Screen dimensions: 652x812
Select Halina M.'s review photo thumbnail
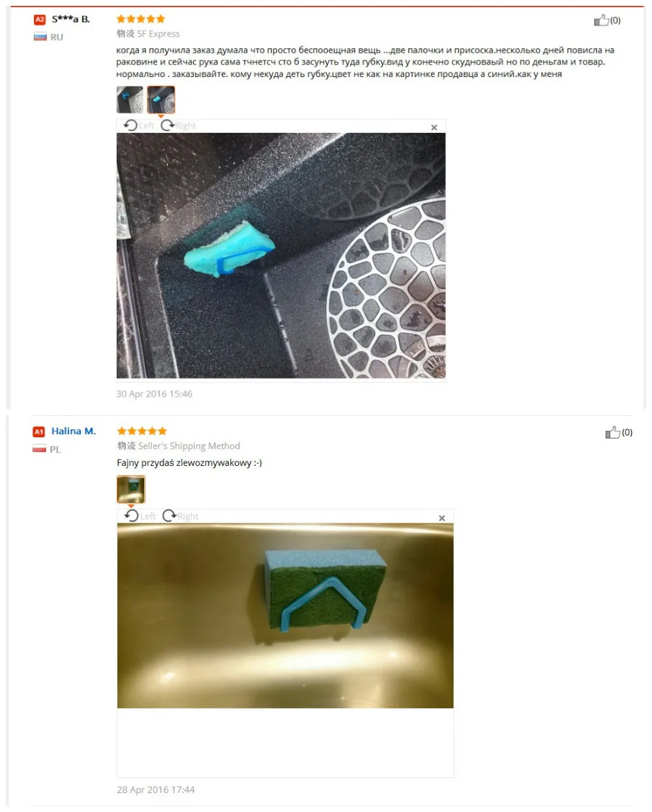(131, 489)
